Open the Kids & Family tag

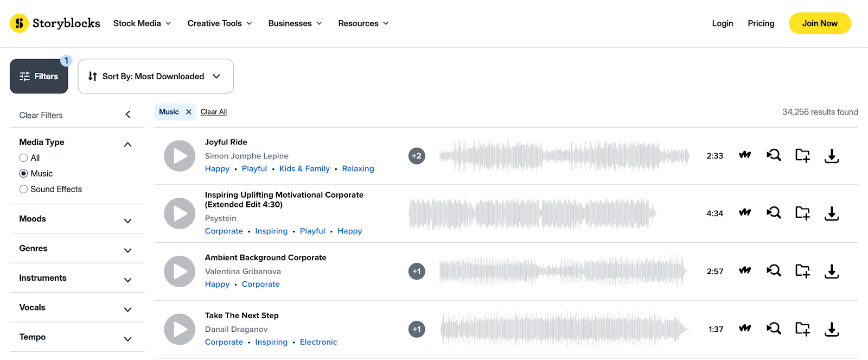[x=304, y=169]
